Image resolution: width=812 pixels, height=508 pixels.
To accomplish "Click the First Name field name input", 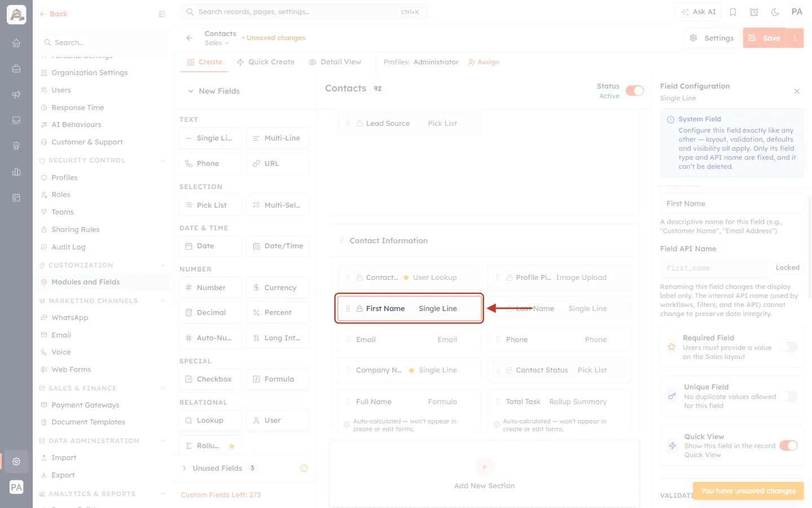I will [731, 204].
